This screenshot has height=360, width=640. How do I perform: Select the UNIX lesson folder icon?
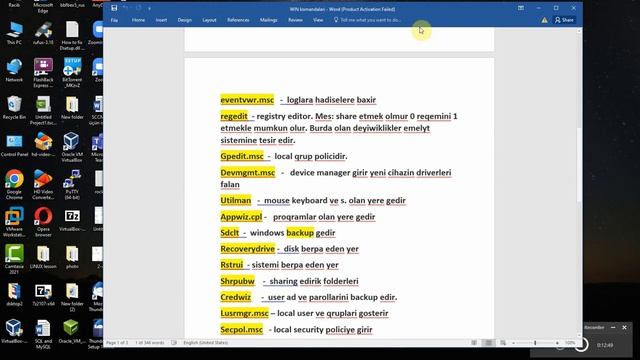pos(43,257)
